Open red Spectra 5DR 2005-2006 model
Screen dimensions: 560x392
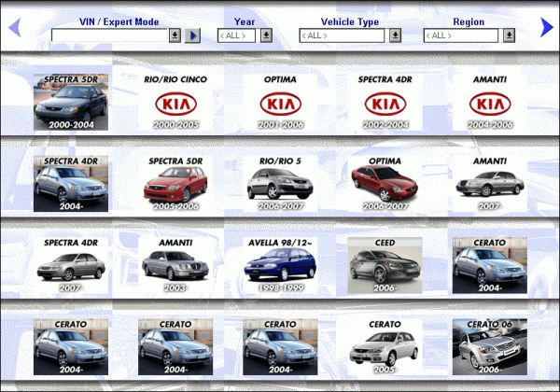pyautogui.click(x=175, y=184)
